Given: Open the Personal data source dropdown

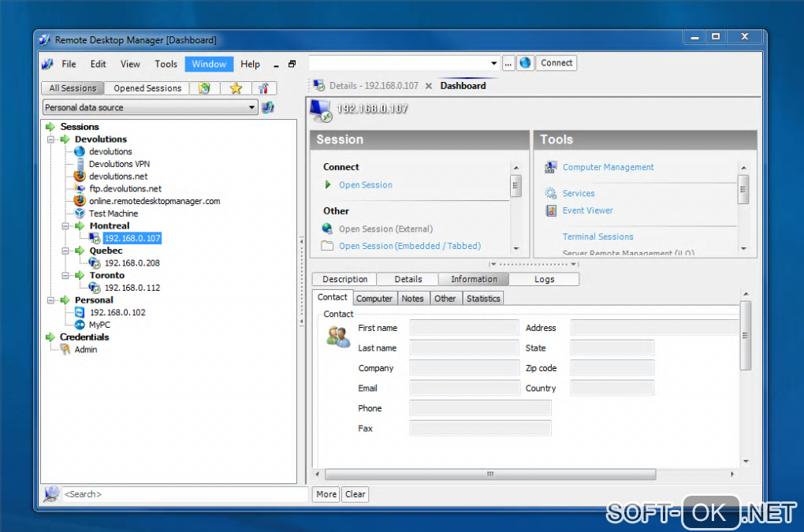Looking at the screenshot, I should tap(251, 108).
